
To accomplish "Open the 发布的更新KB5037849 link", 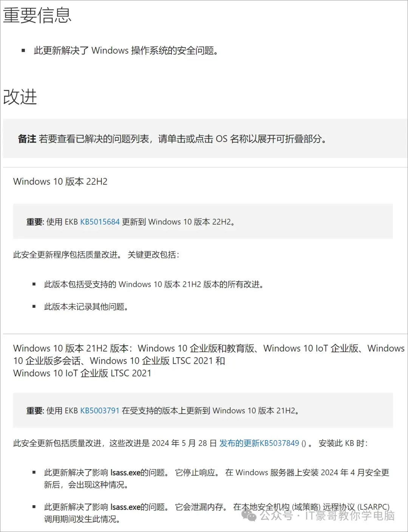I will [259, 443].
